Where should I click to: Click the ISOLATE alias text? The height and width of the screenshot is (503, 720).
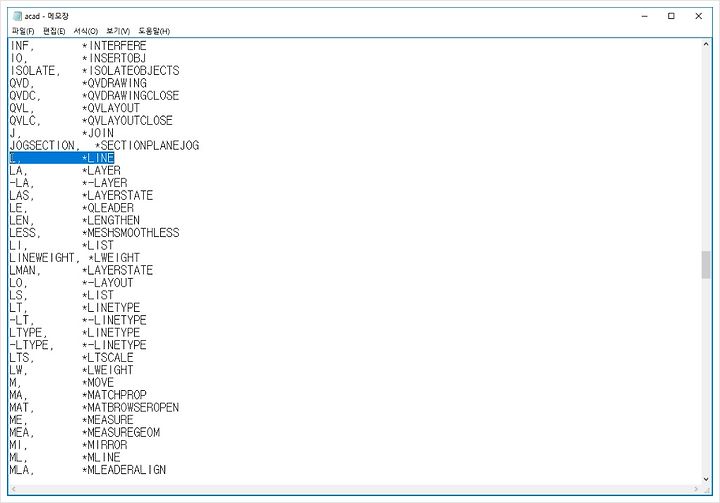coord(34,71)
